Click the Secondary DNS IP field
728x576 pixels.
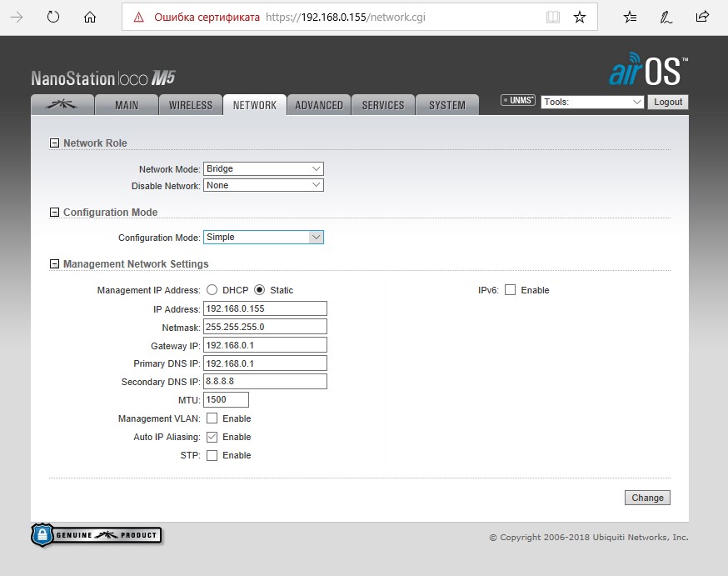tap(265, 382)
